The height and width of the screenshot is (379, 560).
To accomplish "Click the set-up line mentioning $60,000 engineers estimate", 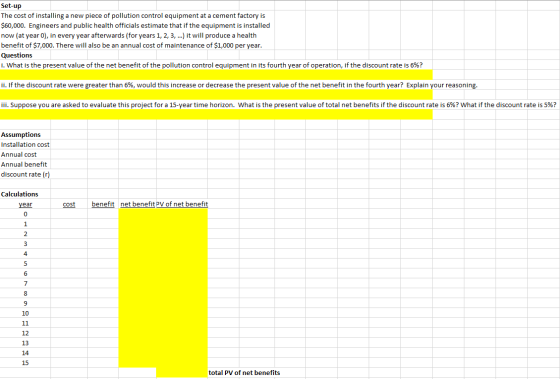I will (x=136, y=26).
